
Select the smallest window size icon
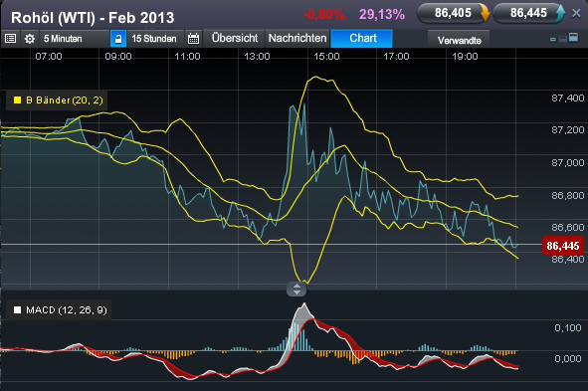(553, 39)
